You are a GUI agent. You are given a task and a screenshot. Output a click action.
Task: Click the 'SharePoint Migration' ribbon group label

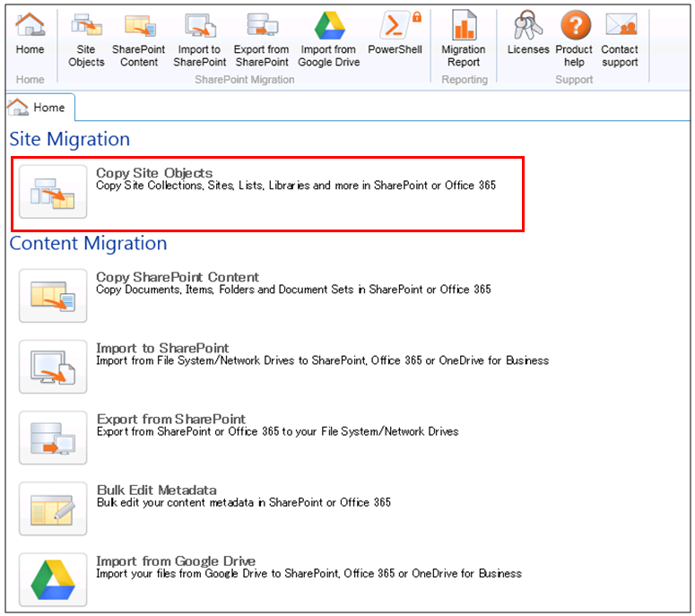245,79
